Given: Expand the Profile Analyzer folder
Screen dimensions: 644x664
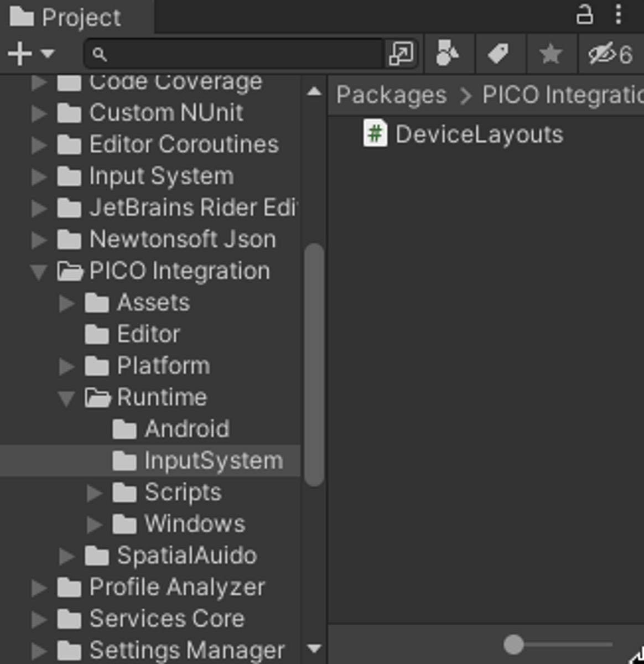Looking at the screenshot, I should [39, 587].
